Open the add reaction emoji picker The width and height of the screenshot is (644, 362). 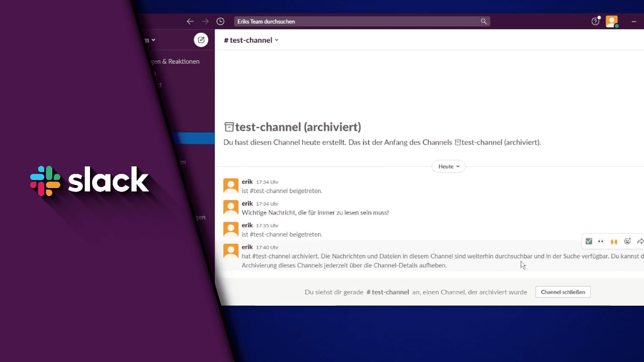click(627, 241)
